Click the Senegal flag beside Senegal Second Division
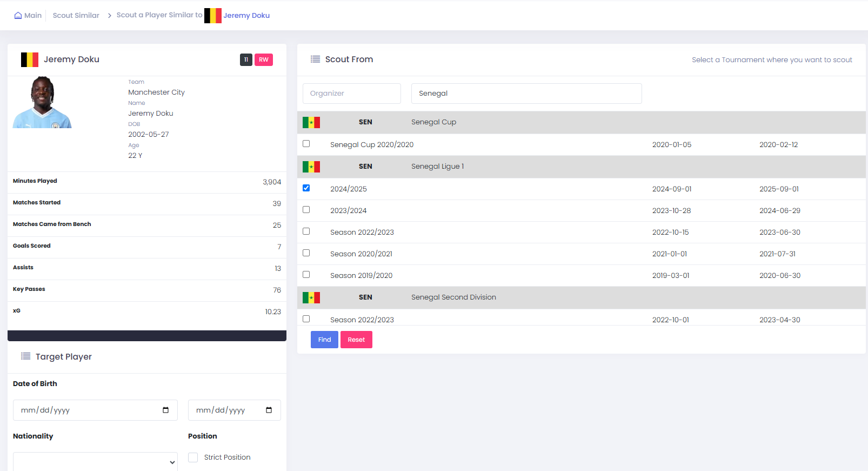 click(311, 298)
